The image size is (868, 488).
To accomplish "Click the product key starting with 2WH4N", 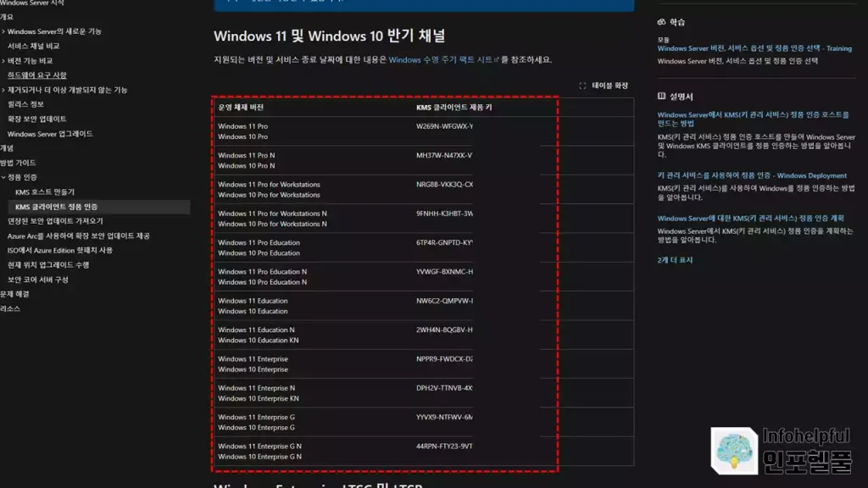I will [444, 330].
